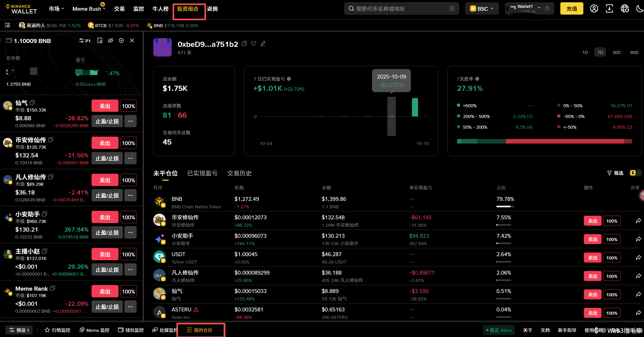Switch to dark/light mode moon icon
644x337 pixels.
coord(639,9)
